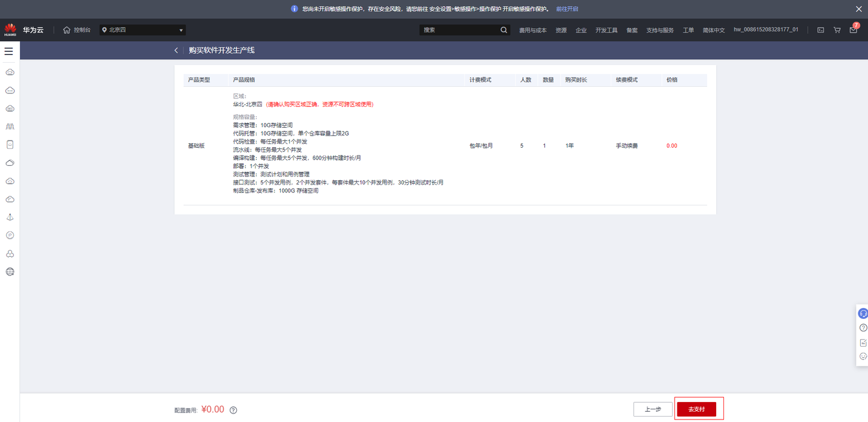Open the online customer service headset icon
868x422 pixels.
[862, 313]
